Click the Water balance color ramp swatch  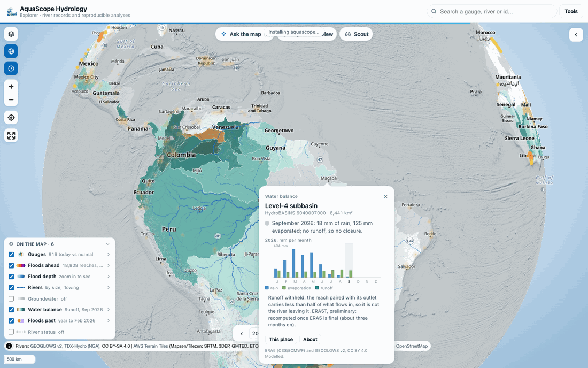tap(21, 310)
